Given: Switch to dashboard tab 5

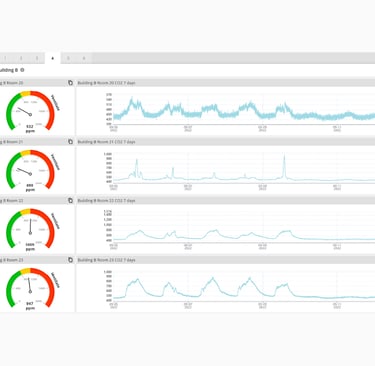Looking at the screenshot, I should tap(68, 58).
